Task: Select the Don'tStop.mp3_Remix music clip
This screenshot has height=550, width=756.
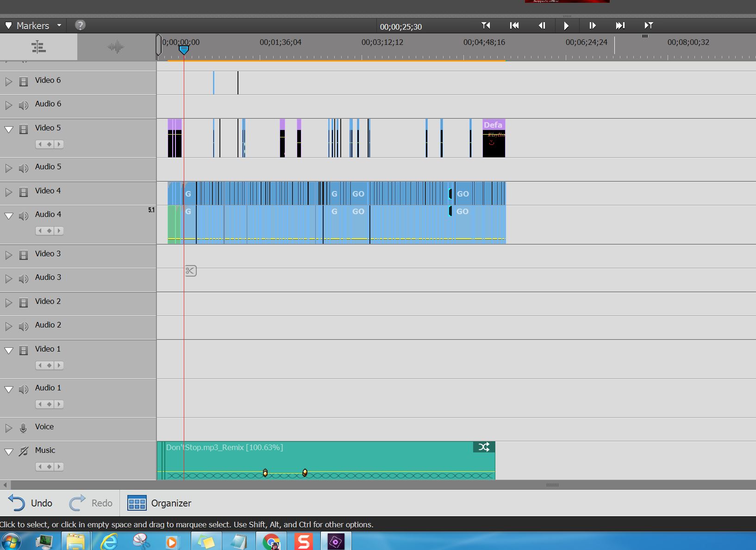Action: 326,461
